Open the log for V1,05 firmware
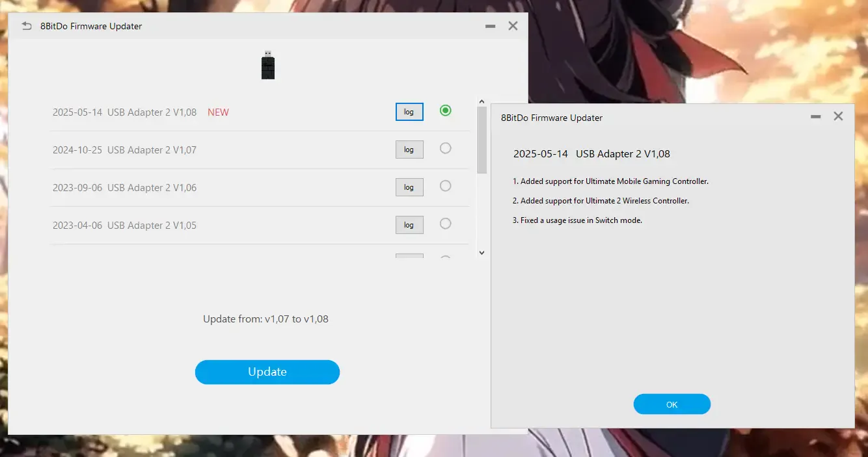Image resolution: width=868 pixels, height=457 pixels. pos(409,225)
